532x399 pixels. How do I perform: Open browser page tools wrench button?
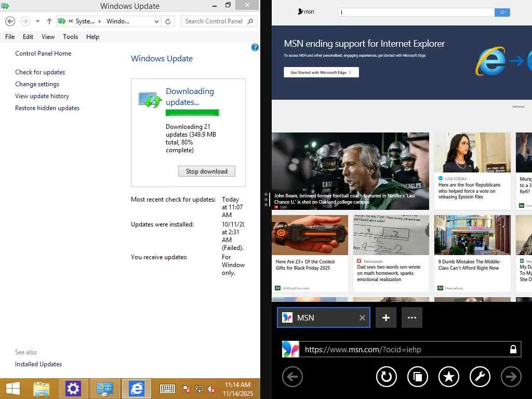point(480,377)
